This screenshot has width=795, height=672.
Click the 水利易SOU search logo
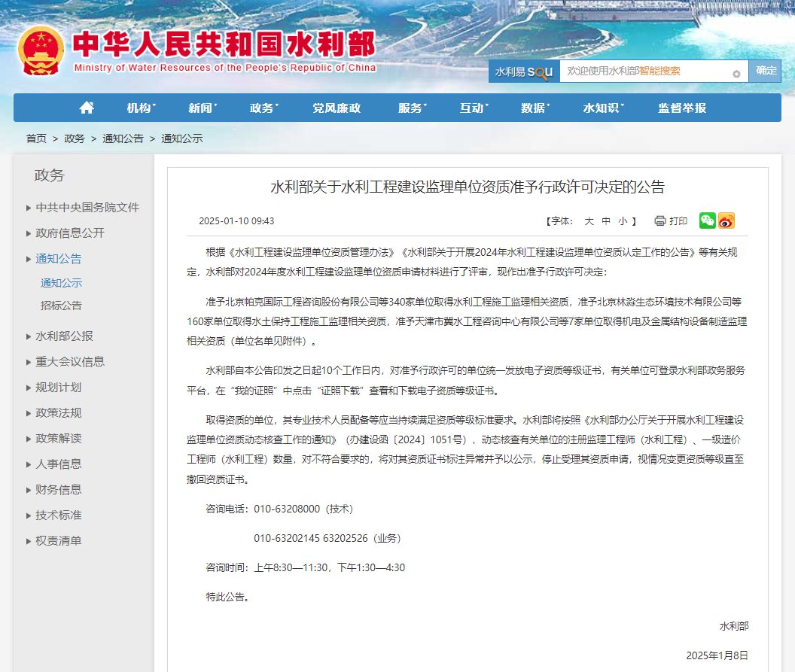coord(523,71)
